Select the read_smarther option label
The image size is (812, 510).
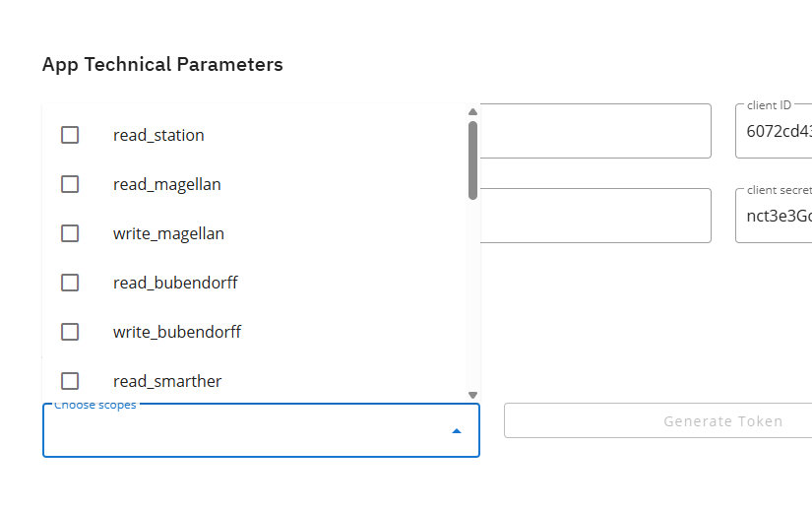(167, 381)
